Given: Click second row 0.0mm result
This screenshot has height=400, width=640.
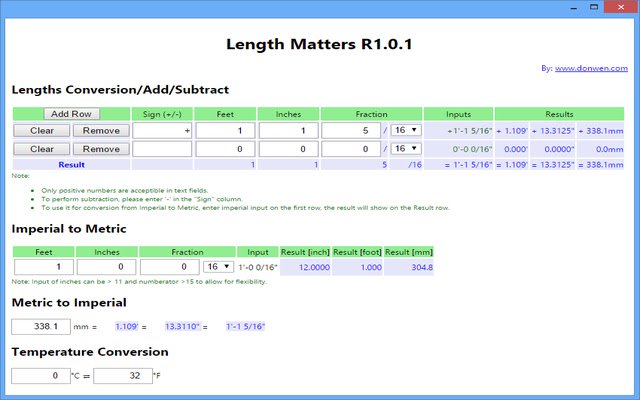Looking at the screenshot, I should (x=609, y=149).
